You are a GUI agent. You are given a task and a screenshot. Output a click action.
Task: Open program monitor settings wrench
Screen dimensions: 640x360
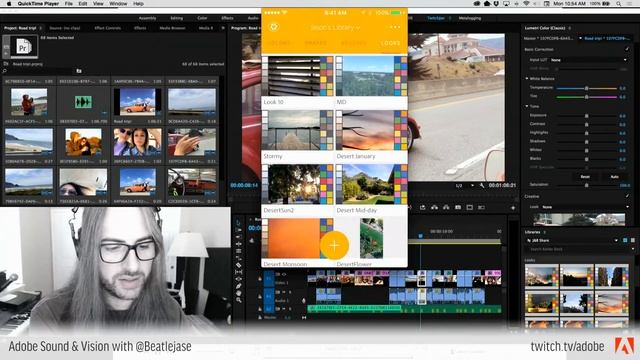pyautogui.click(x=482, y=185)
